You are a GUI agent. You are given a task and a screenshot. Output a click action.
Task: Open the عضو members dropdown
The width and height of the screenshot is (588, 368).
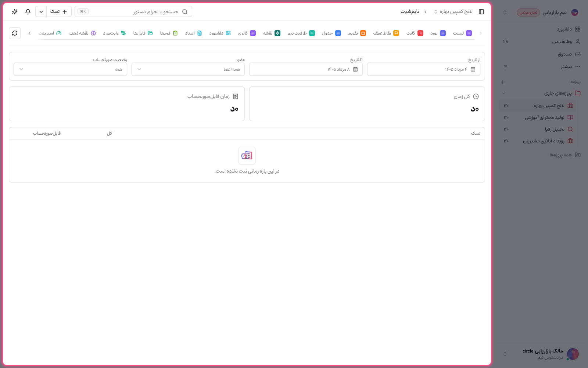[x=188, y=69]
